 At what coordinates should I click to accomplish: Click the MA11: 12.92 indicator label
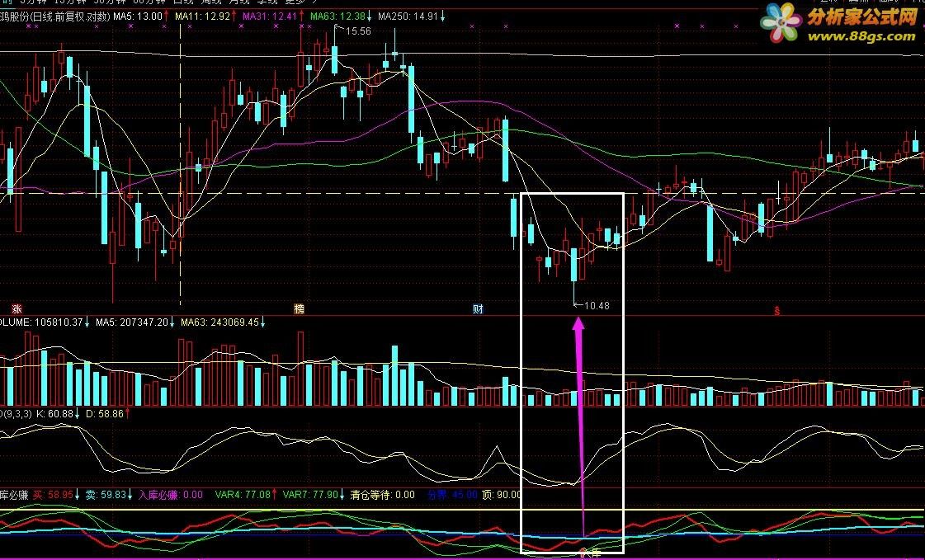click(202, 16)
